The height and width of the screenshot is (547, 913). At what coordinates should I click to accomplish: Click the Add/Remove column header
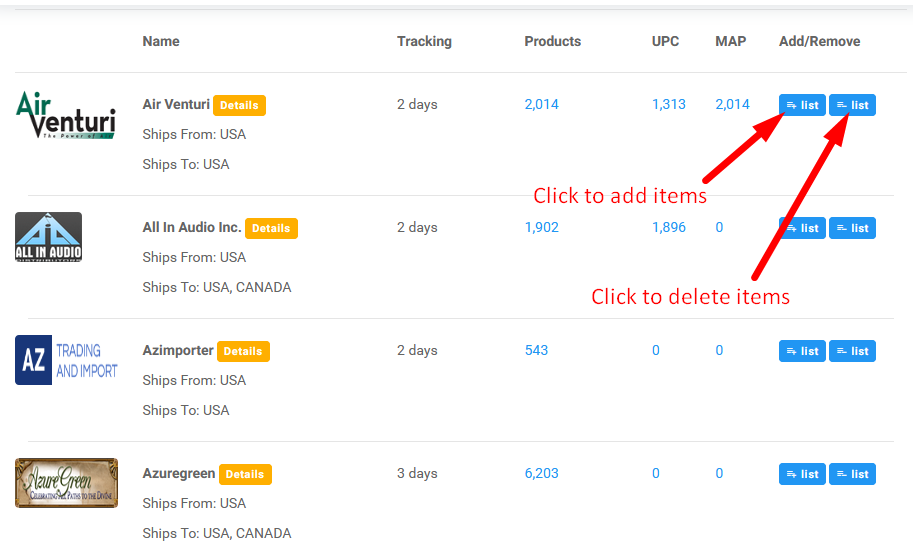point(819,41)
